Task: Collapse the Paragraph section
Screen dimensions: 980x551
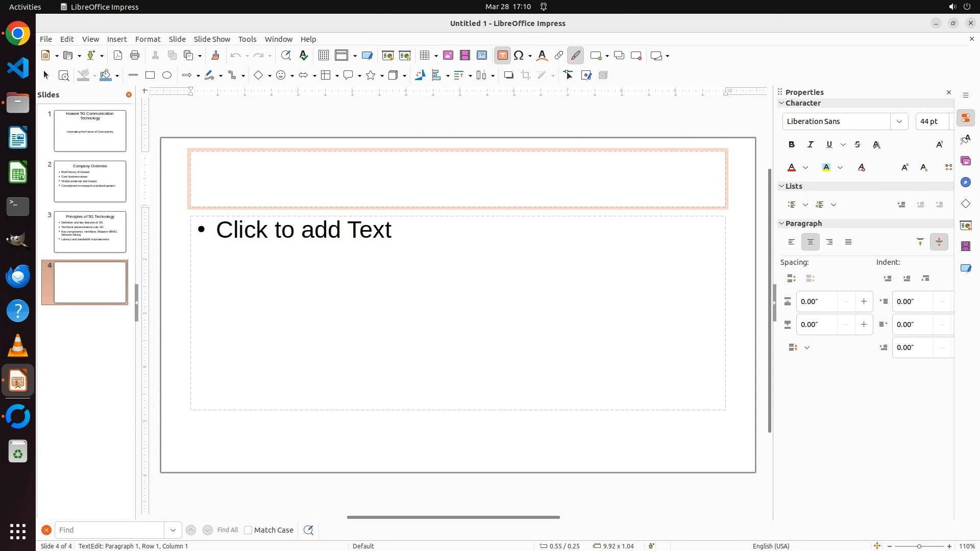Action: pyautogui.click(x=781, y=223)
